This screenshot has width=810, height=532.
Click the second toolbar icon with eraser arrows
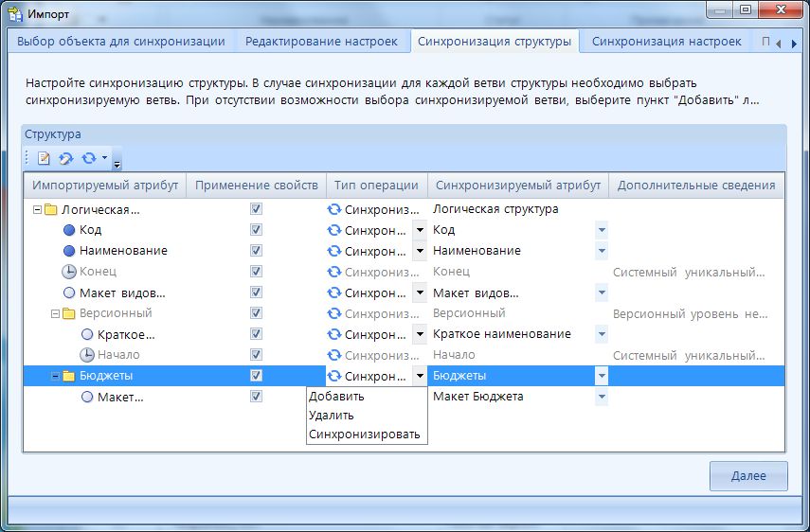[x=65, y=157]
